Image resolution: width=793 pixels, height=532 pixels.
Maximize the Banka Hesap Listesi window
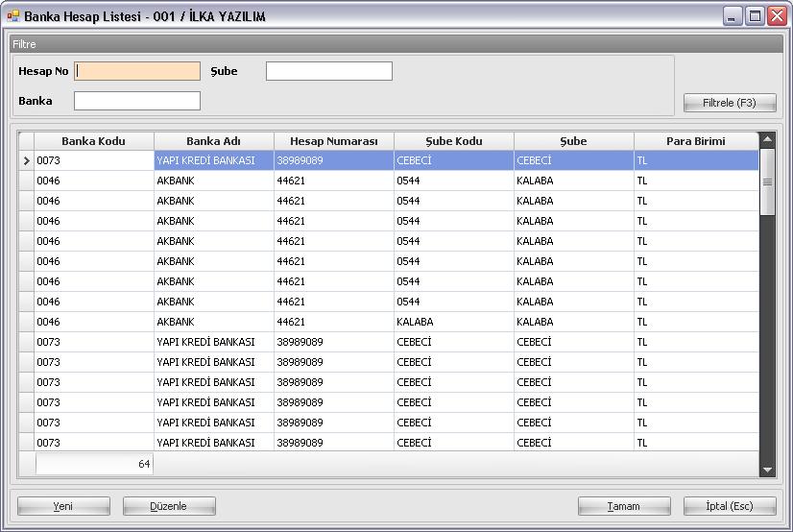click(x=755, y=16)
